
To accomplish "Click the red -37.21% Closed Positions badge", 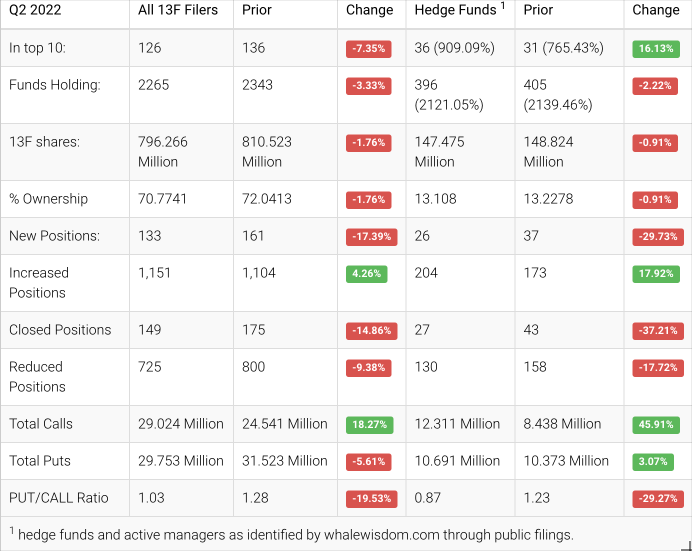I will (x=656, y=331).
